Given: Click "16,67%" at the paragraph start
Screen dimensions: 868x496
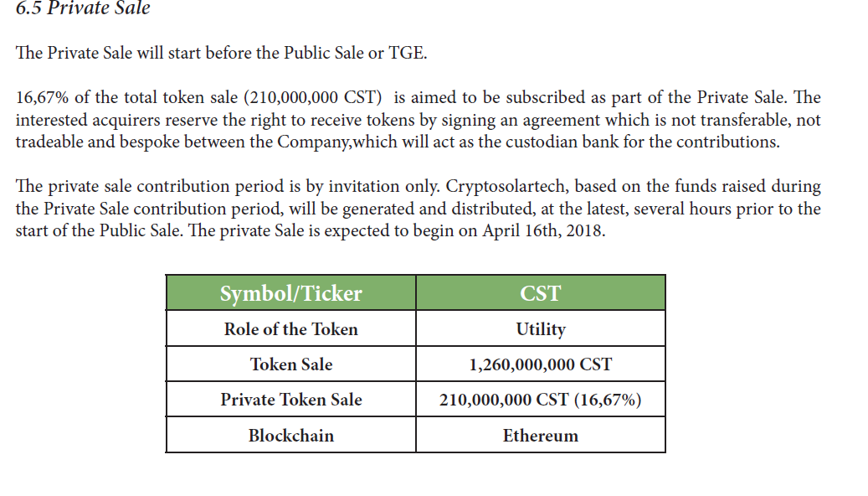Looking at the screenshot, I should 42,98.
